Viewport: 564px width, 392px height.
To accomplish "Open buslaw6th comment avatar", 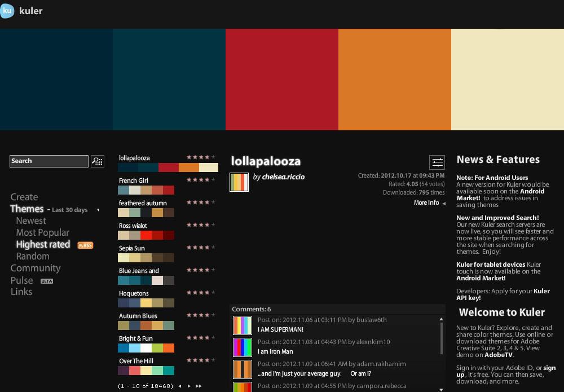I will click(x=243, y=325).
